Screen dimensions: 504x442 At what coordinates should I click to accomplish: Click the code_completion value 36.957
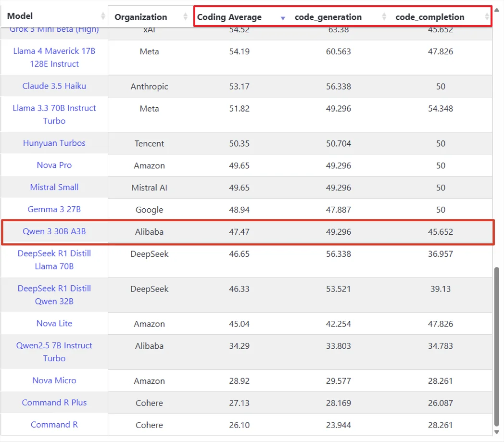coord(441,254)
